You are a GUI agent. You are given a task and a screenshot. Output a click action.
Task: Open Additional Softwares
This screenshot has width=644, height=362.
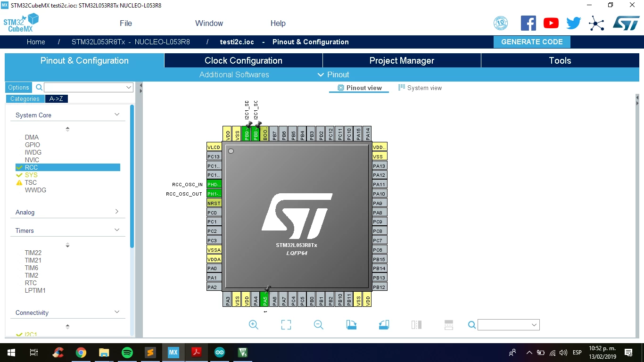(x=234, y=74)
